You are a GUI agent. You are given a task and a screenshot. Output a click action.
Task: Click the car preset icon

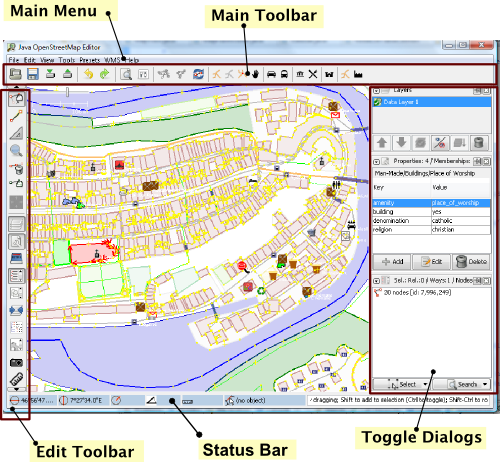point(272,74)
